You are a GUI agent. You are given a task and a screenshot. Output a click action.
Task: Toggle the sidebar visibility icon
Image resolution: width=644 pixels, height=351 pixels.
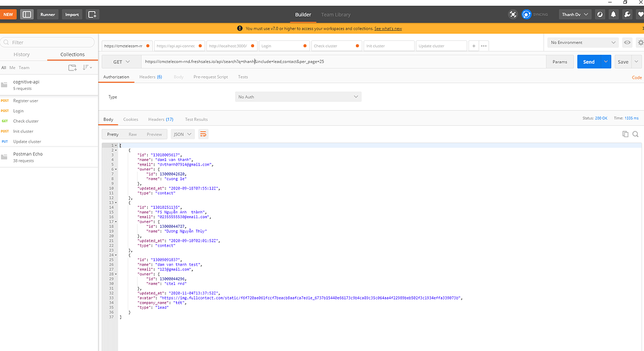pos(26,14)
